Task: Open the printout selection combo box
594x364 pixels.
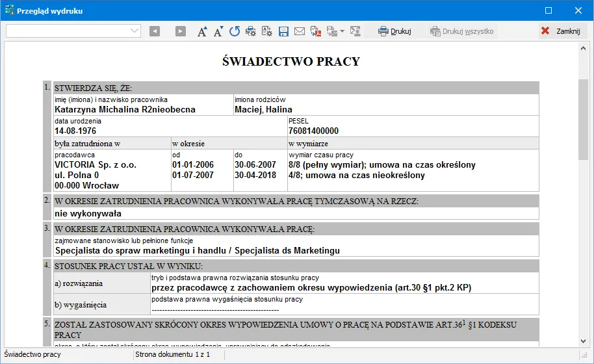Action: point(73,31)
